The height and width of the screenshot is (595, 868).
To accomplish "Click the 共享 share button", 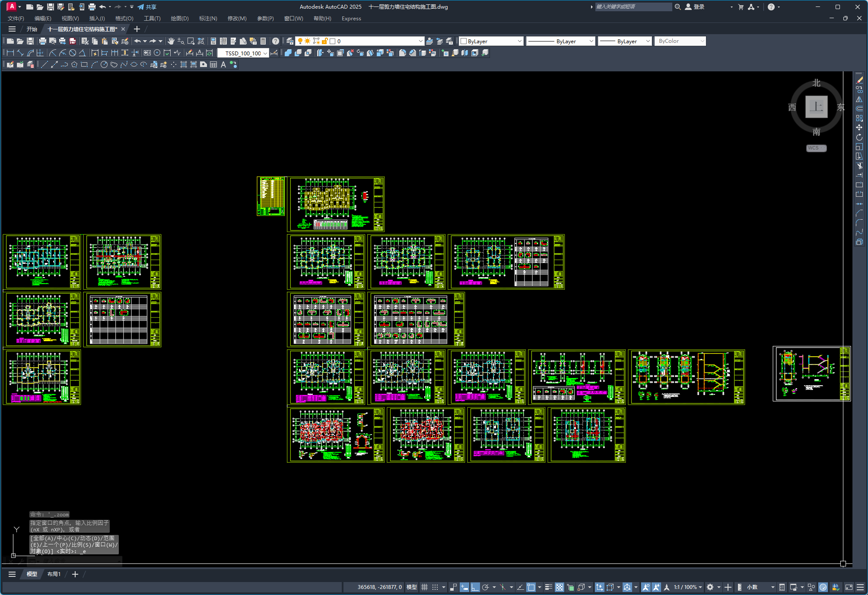I will tap(147, 6).
